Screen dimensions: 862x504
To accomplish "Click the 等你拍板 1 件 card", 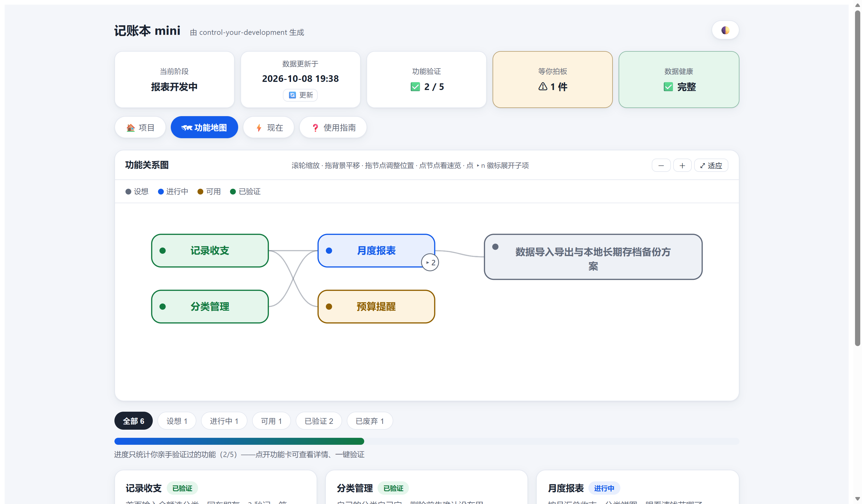I will click(552, 80).
